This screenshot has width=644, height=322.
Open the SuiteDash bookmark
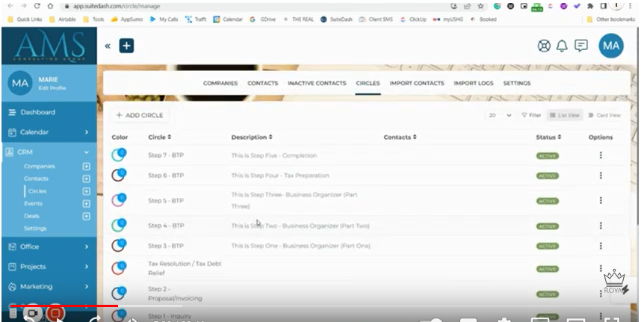coord(336,19)
